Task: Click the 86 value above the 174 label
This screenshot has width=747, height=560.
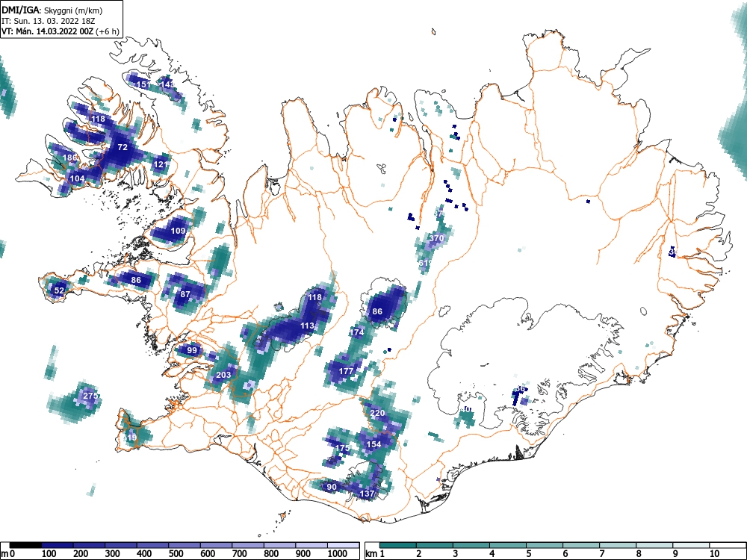Action: 377,311
